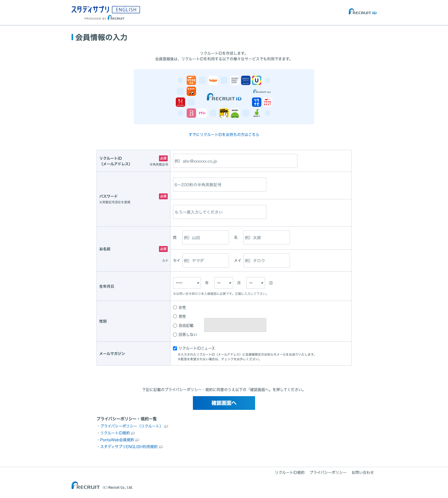The image size is (448, 498).
Task: Select the 女性 radio button
Action: pos(175,307)
